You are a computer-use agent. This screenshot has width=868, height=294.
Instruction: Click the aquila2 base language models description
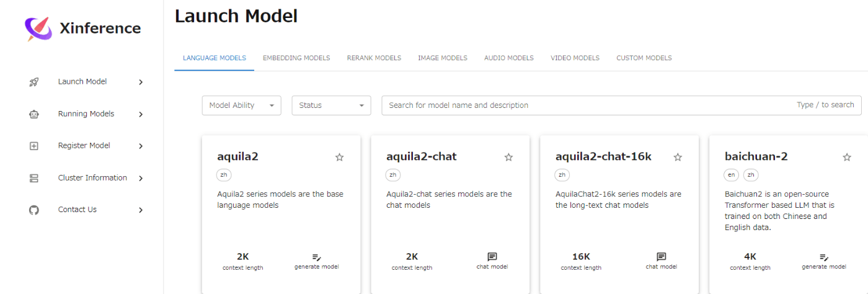click(280, 200)
